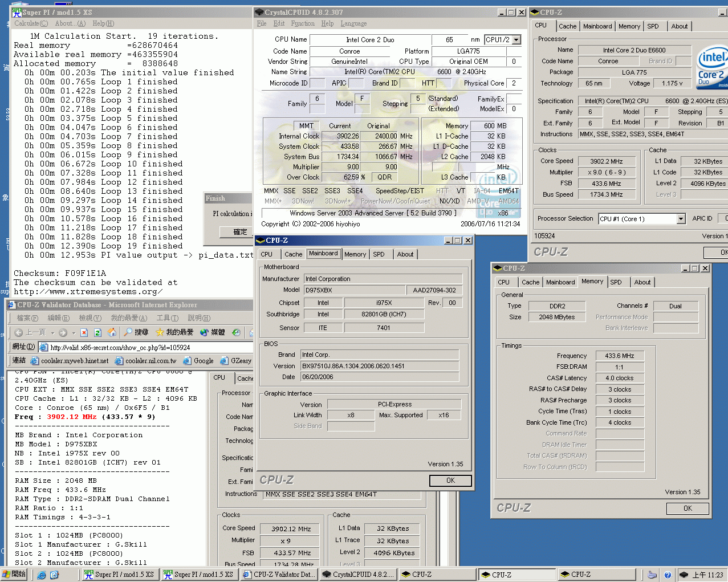Open About menu in Super PI
This screenshot has height=582, width=728.
[x=70, y=23]
